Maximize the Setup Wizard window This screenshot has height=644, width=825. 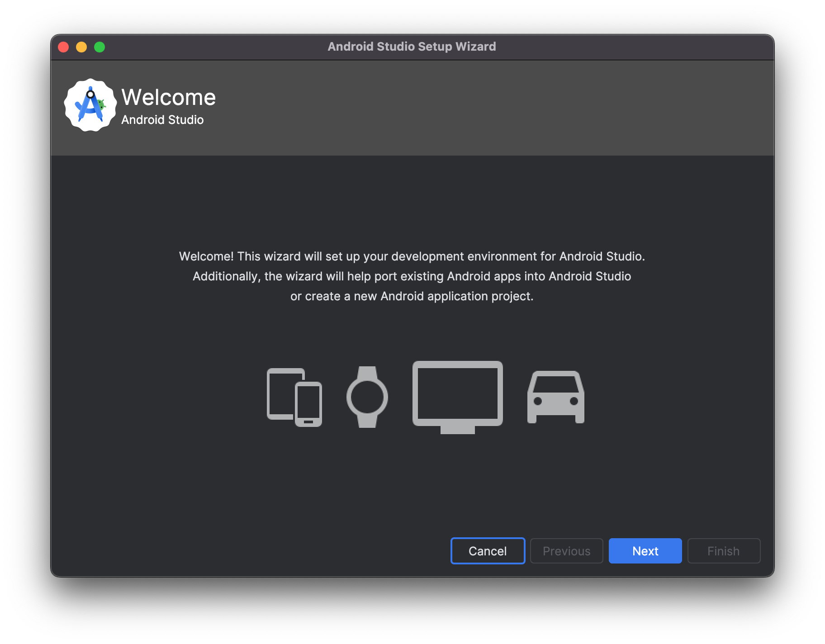pyautogui.click(x=100, y=47)
